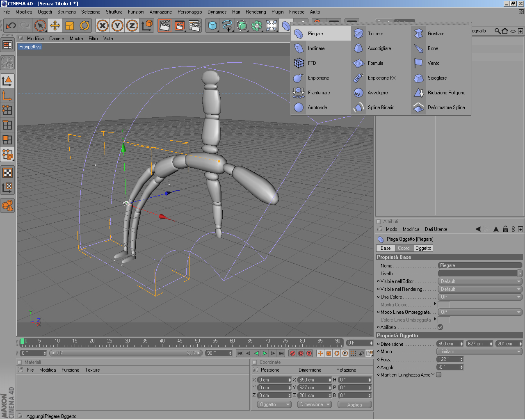Expand the Visibile nell'Editor dropdown
Viewport: 525px width, 420px height.
tap(479, 281)
